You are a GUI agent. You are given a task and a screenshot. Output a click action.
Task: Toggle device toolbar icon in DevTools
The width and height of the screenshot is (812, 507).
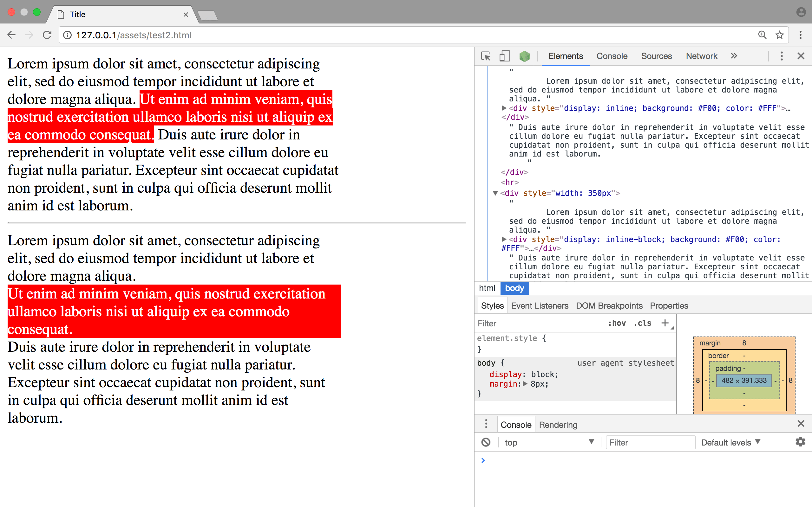click(x=504, y=56)
